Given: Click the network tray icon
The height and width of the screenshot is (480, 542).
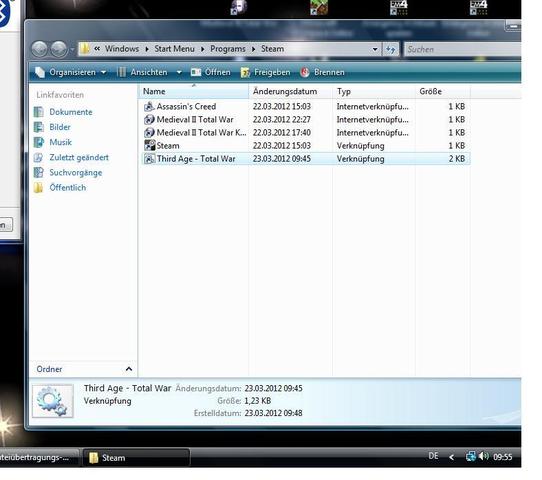Looking at the screenshot, I should (470, 457).
